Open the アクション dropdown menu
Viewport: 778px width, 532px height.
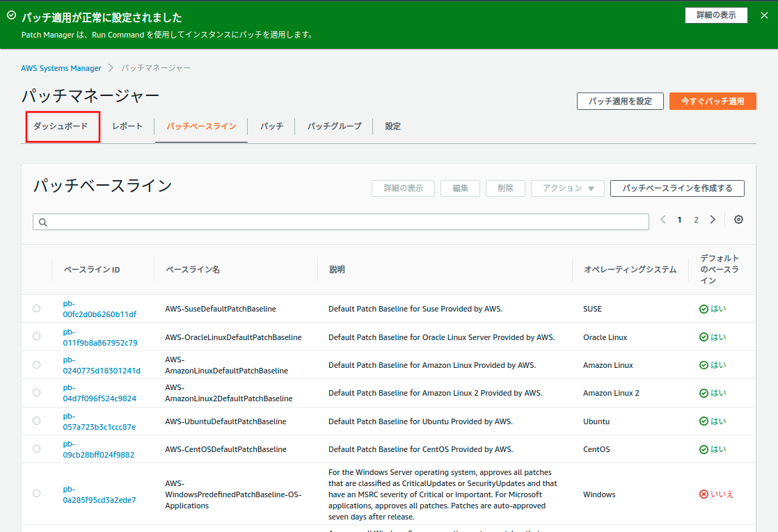point(568,188)
